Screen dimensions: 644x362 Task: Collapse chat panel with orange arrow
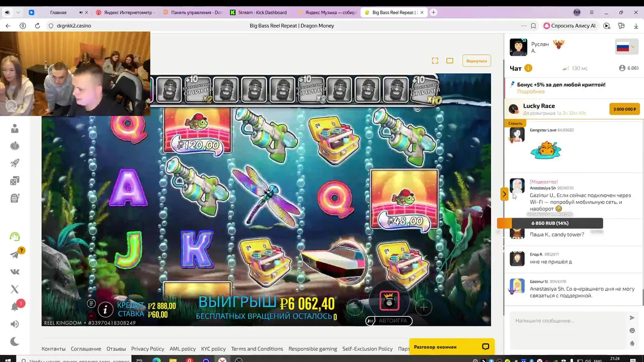tap(504, 194)
